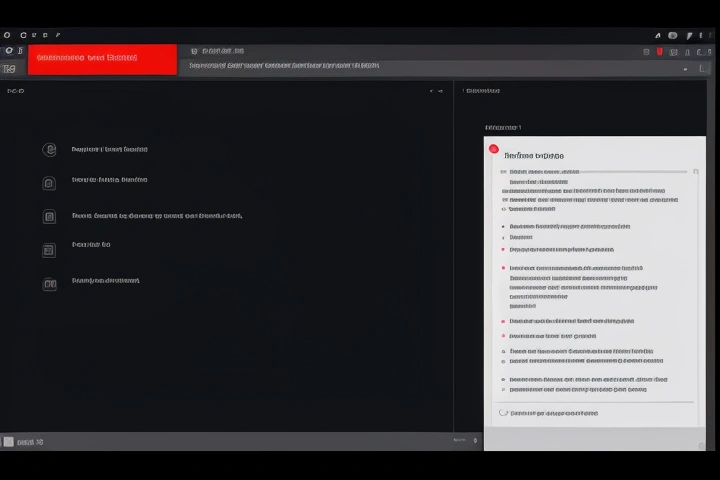This screenshot has width=720, height=480.
Task: Click the red circle icon atop the white panel
Action: click(x=493, y=149)
